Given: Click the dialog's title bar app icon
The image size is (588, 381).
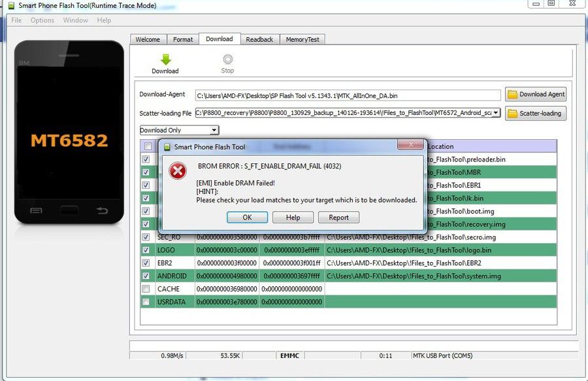Looking at the screenshot, I should 168,147.
